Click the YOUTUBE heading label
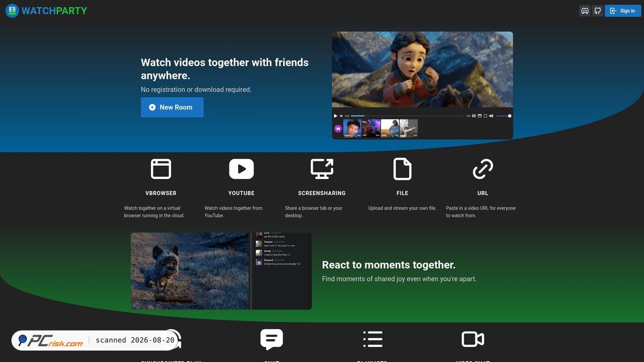The image size is (644, 362). pyautogui.click(x=241, y=193)
